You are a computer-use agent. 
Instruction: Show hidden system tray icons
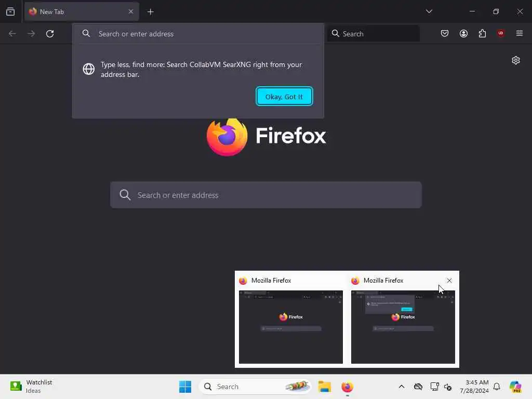pos(402,387)
